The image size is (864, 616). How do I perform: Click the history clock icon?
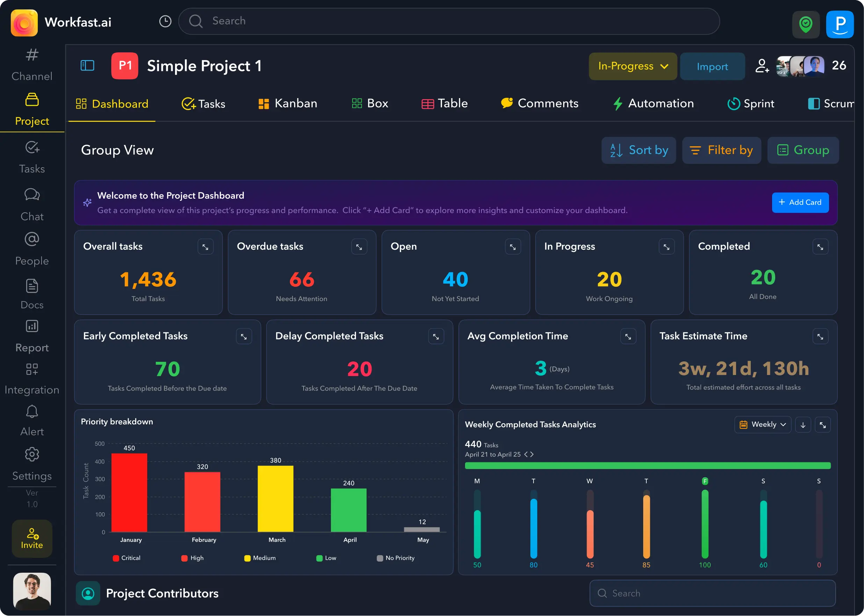tap(165, 21)
